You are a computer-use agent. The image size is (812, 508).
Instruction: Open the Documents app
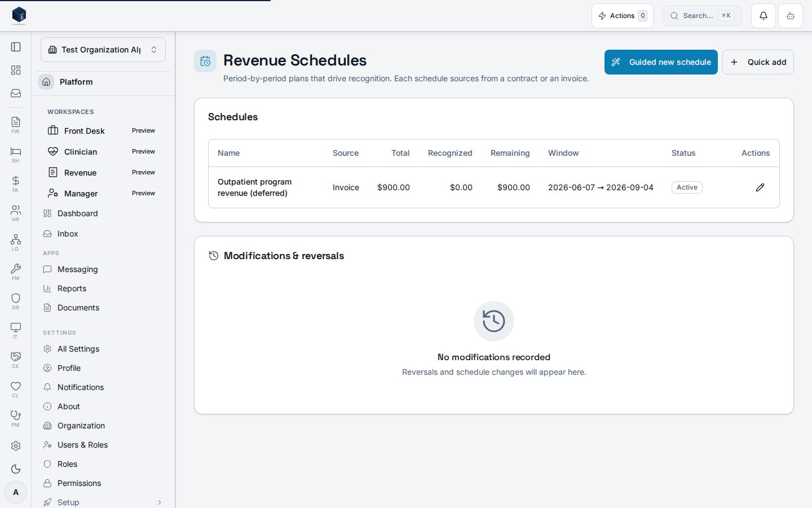(x=103, y=308)
